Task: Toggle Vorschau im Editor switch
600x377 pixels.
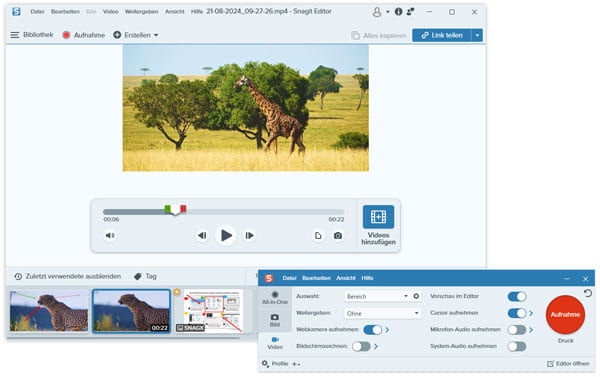Action: point(517,296)
